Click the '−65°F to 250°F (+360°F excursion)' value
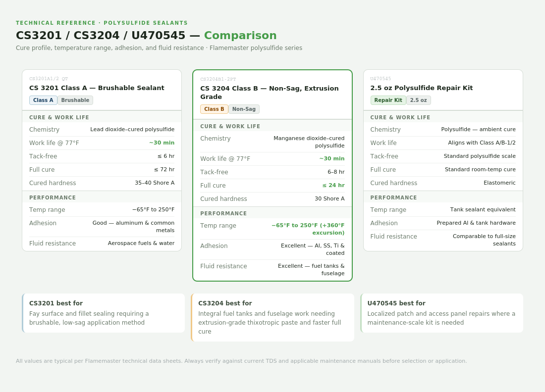Image resolution: width=545 pixels, height=392 pixels. [308, 229]
